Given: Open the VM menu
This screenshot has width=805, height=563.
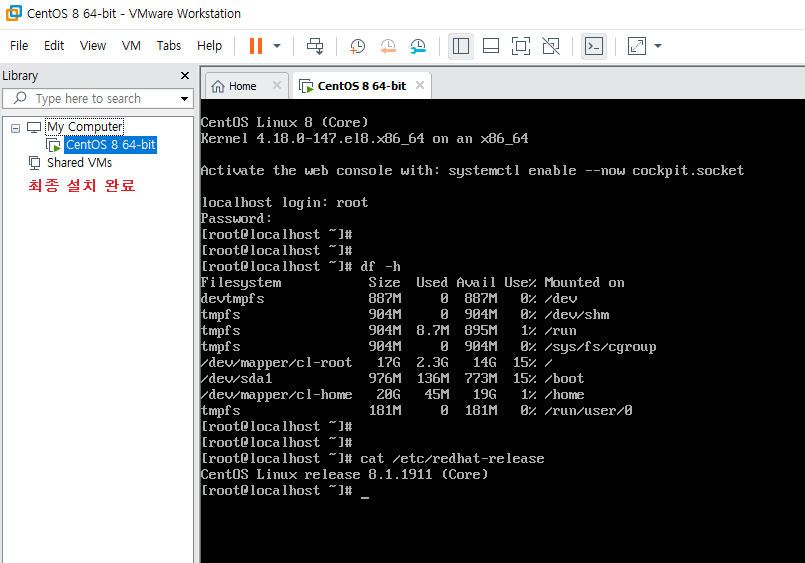Looking at the screenshot, I should [131, 46].
